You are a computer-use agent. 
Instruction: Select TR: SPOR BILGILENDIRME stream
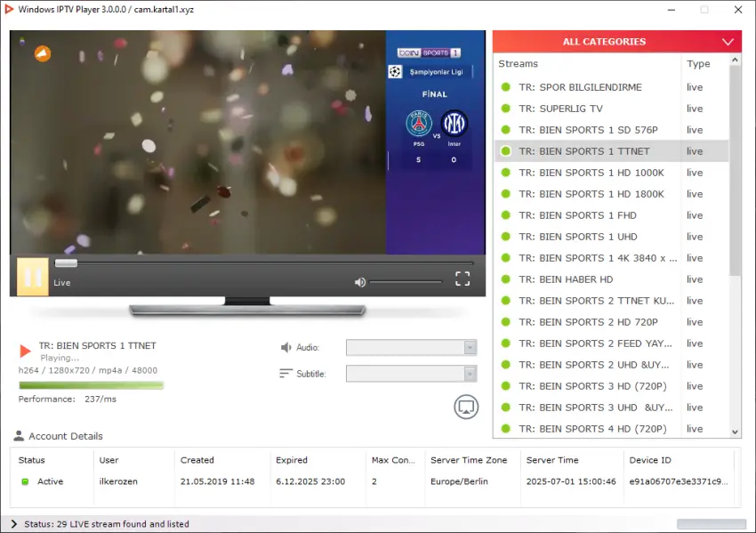coord(611,87)
